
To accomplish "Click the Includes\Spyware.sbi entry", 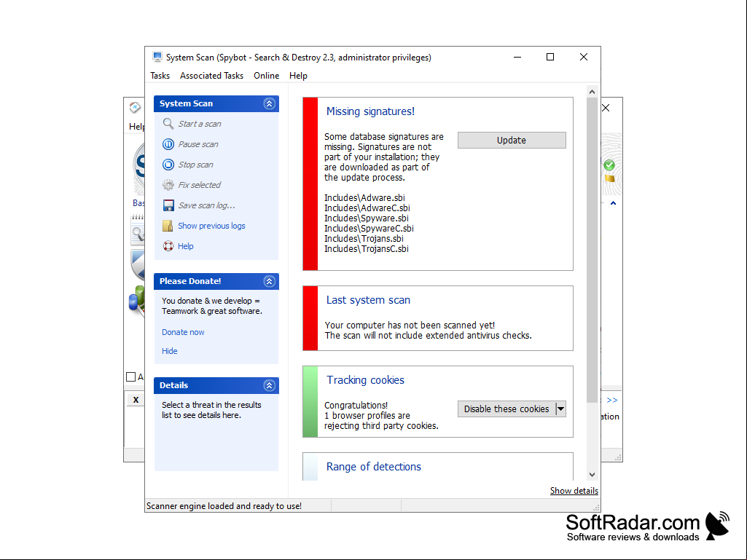I will [367, 218].
